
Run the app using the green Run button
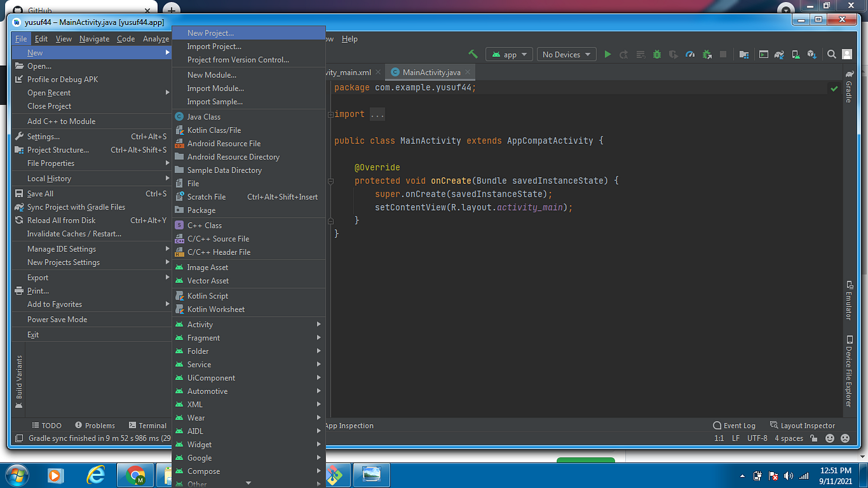click(x=607, y=54)
